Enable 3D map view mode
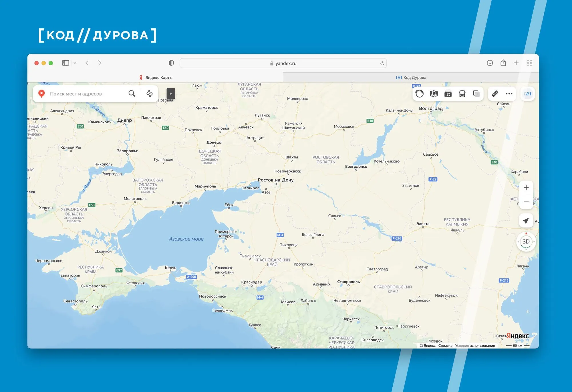572x392 pixels. pyautogui.click(x=526, y=241)
